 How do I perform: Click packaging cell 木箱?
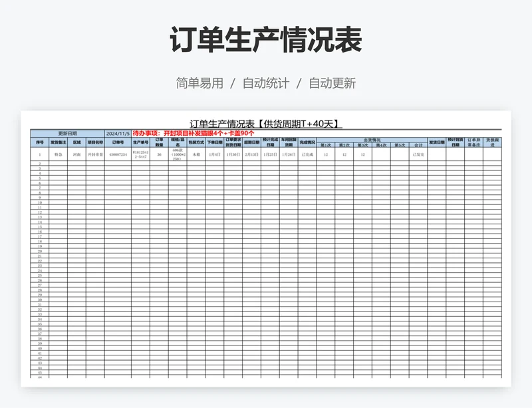pos(196,154)
